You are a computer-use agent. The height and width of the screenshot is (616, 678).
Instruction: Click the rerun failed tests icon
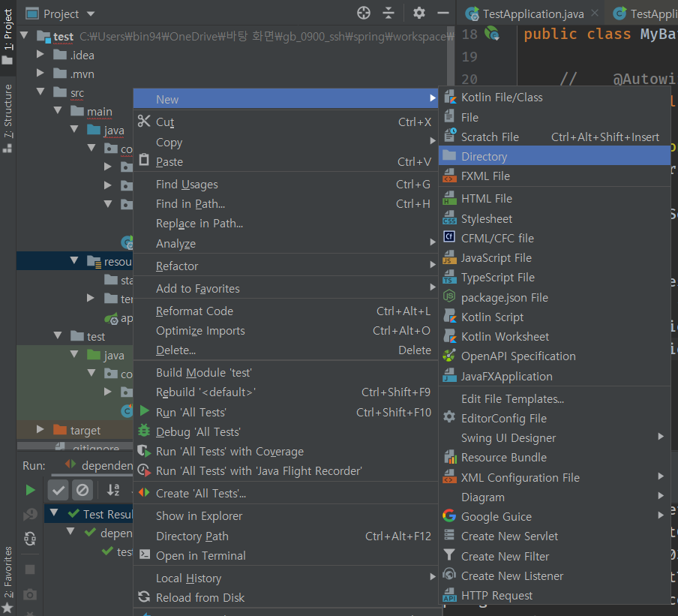coord(30,515)
